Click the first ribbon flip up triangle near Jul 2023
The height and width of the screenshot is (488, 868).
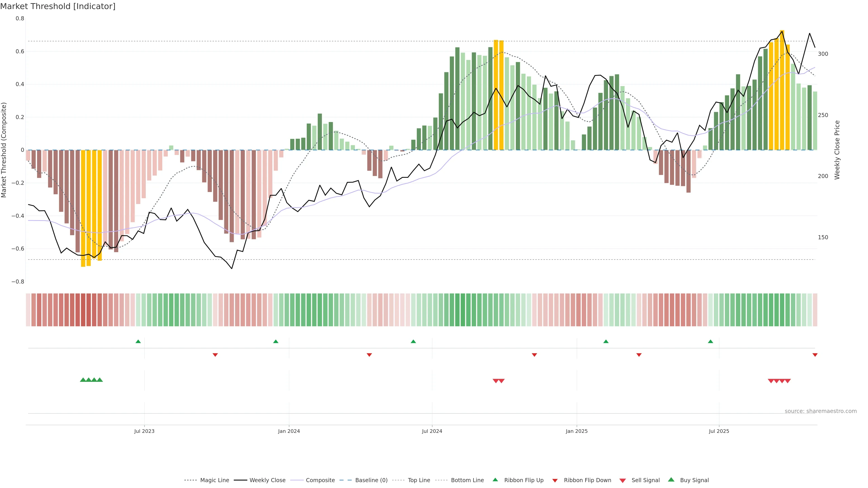coord(138,342)
